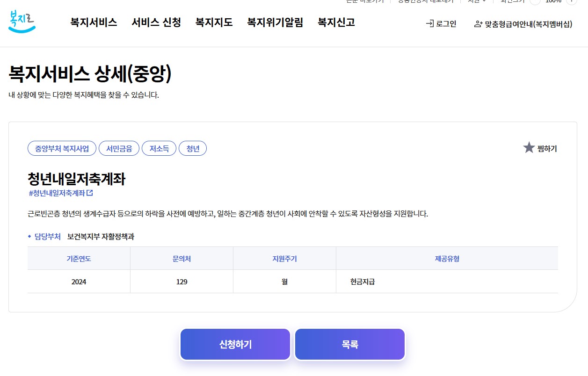
Task: Select the 저소득 tag filter
Action: pos(159,148)
